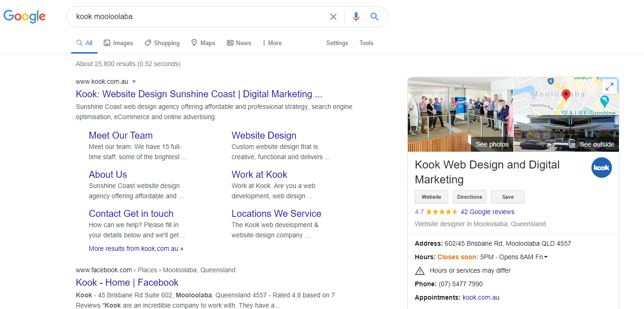The image size is (644, 309).
Task: Click the Google logo to return home
Action: tap(24, 16)
